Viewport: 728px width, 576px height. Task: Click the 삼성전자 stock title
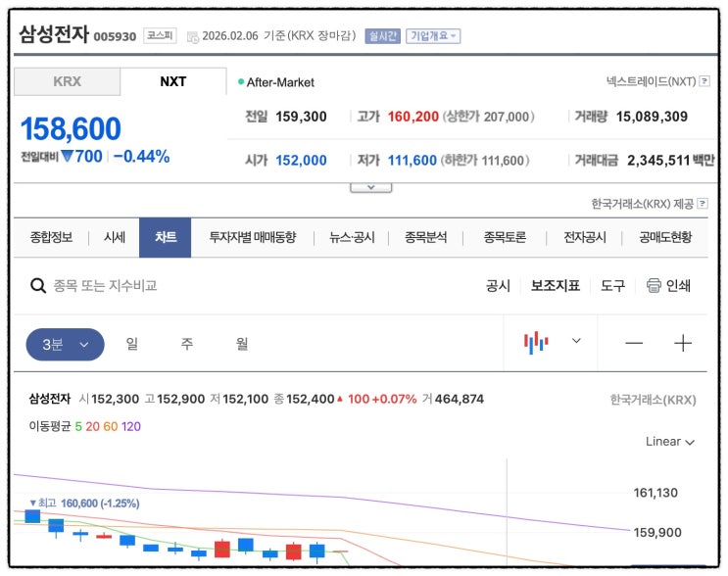pos(54,34)
